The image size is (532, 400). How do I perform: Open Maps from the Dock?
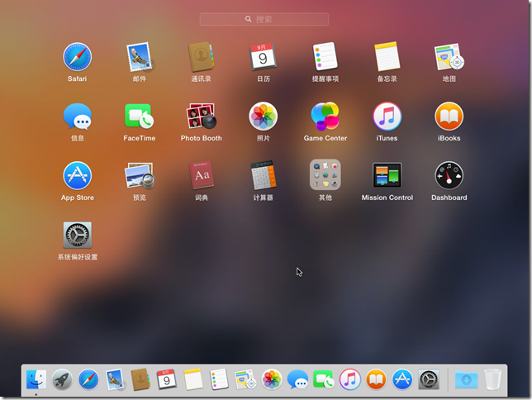245,379
